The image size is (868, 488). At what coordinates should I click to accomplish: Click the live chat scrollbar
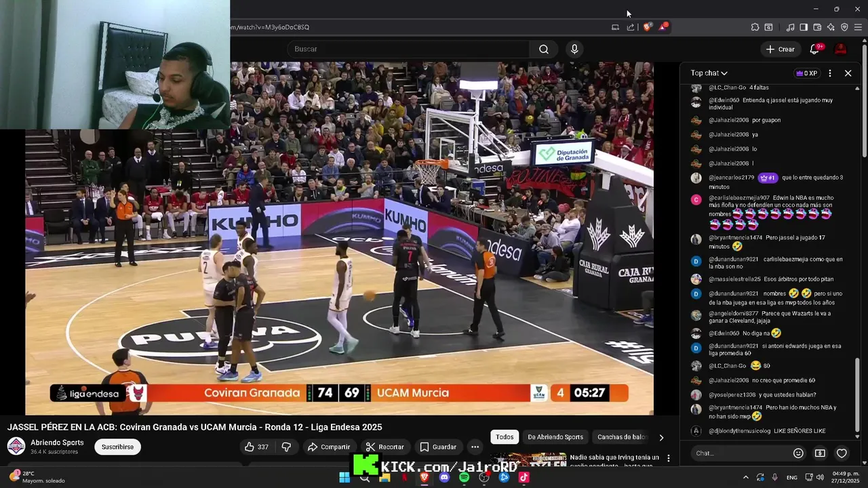point(859,394)
